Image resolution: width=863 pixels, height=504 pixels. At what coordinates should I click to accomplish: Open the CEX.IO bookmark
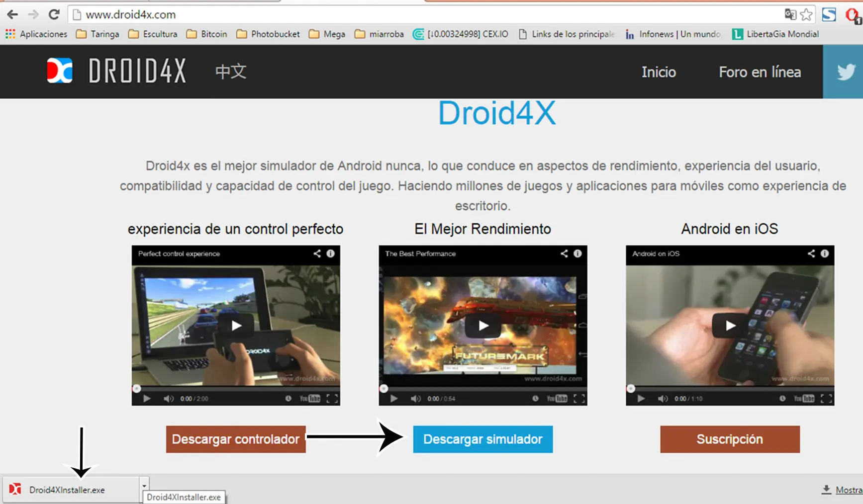tap(461, 34)
